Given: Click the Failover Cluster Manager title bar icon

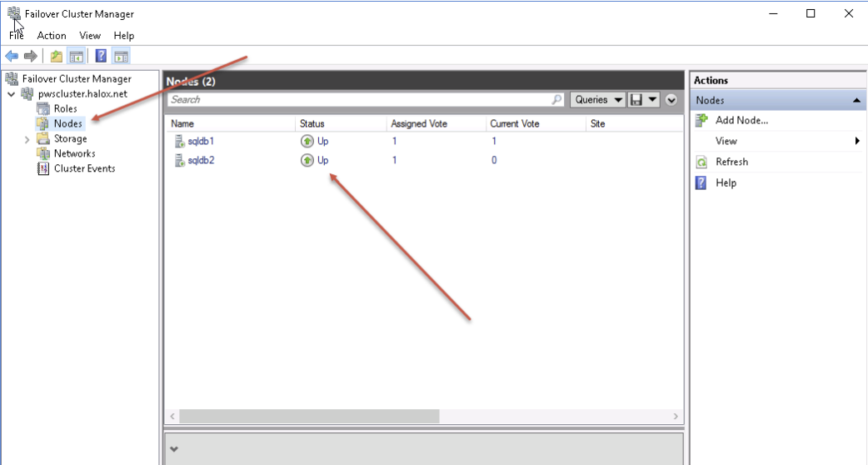Looking at the screenshot, I should tap(14, 13).
